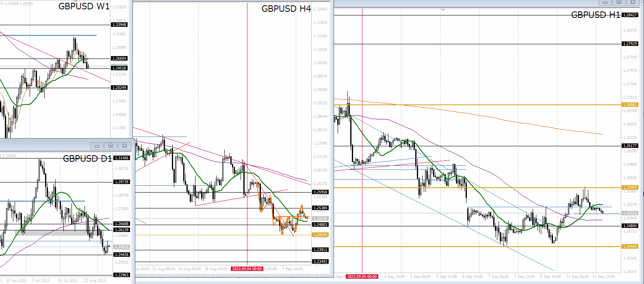Minimize the GBPUSD D1 chart window
This screenshot has width=644, height=284.
(97, 145)
